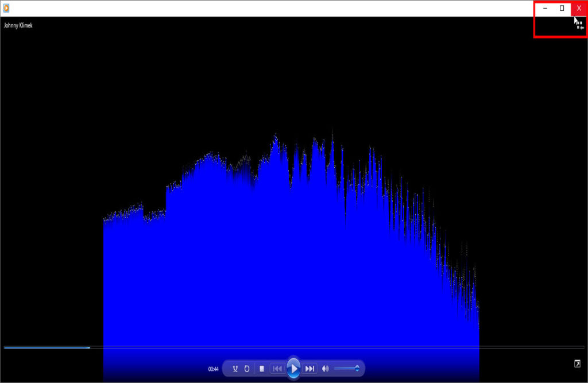Click the 02:44 elapsed time display
Image resolution: width=588 pixels, height=383 pixels.
point(213,369)
